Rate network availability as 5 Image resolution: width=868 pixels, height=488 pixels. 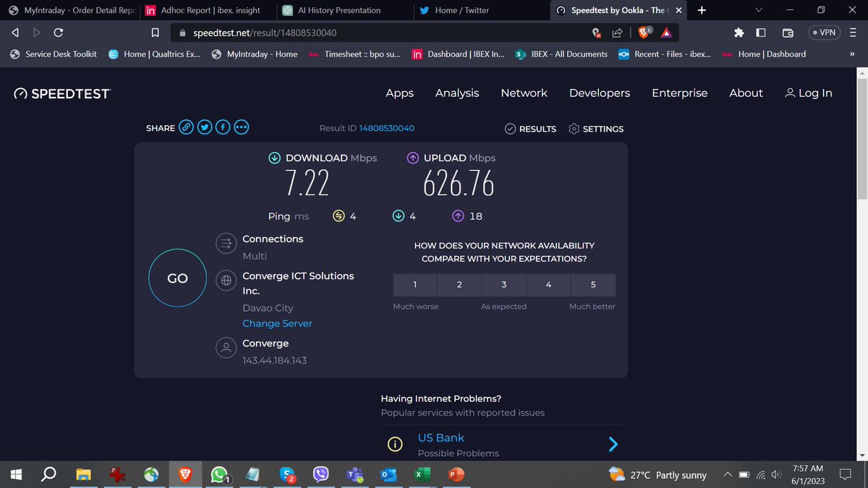[x=593, y=285]
